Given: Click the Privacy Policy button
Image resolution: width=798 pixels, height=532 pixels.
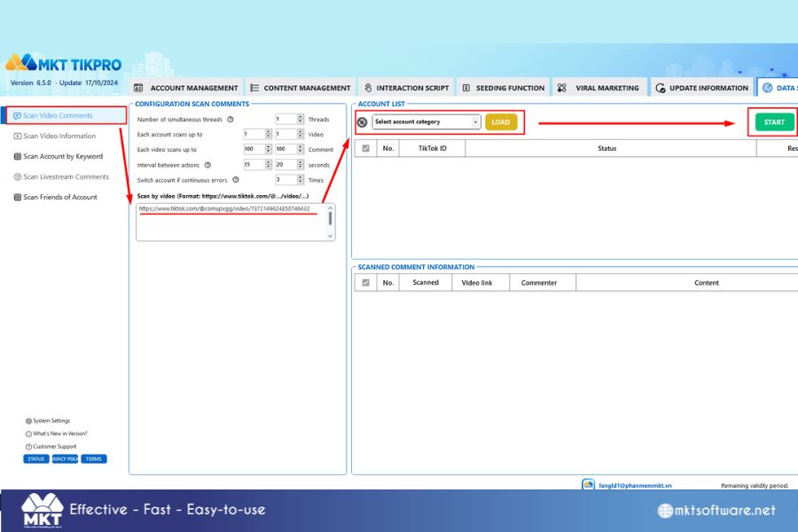Looking at the screenshot, I should (x=65, y=458).
